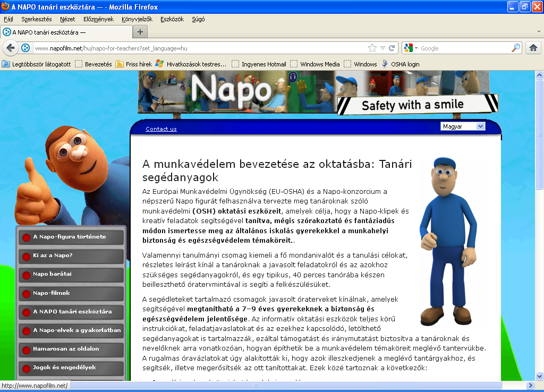The image size is (544, 392).
Task: Follow the Contact us link
Action: click(161, 129)
